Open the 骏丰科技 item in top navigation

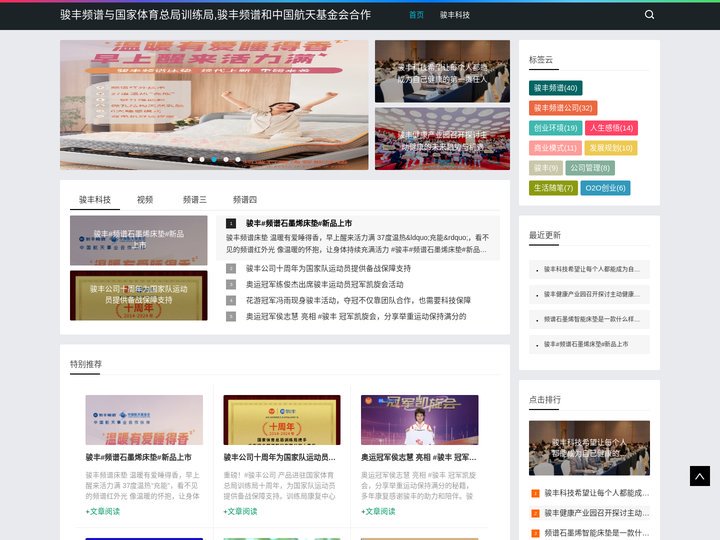[455, 15]
